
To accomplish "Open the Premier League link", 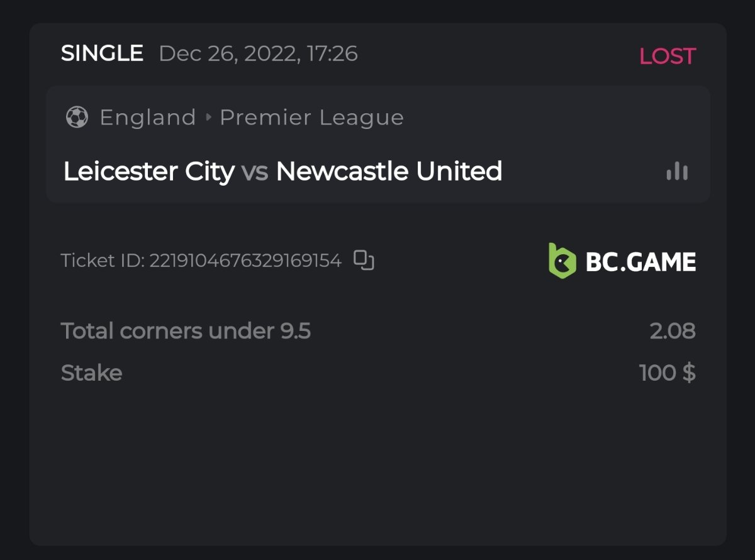I will coord(311,118).
